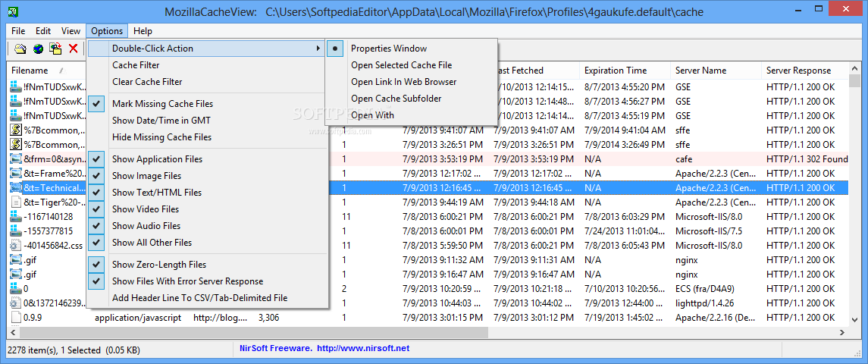Screen dimensions: 868x364
Task: Click icon of .gif row fetched 9:11:32 AM
Action: pyautogui.click(x=16, y=260)
